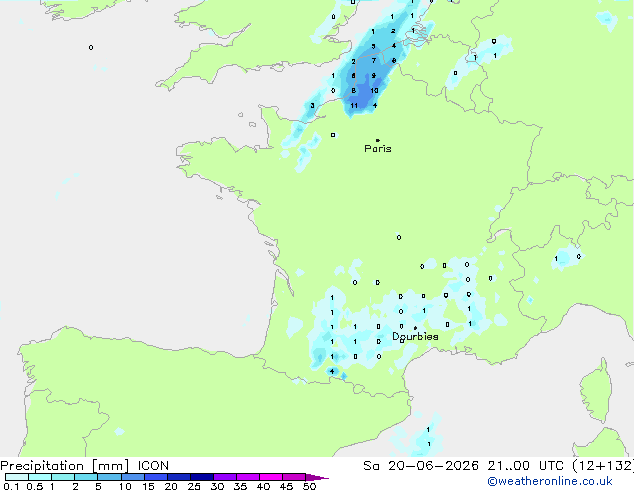Screen dimensions: 634x490
Task: Select the 10–15 mm legend swatch
Action: [x=132, y=477]
